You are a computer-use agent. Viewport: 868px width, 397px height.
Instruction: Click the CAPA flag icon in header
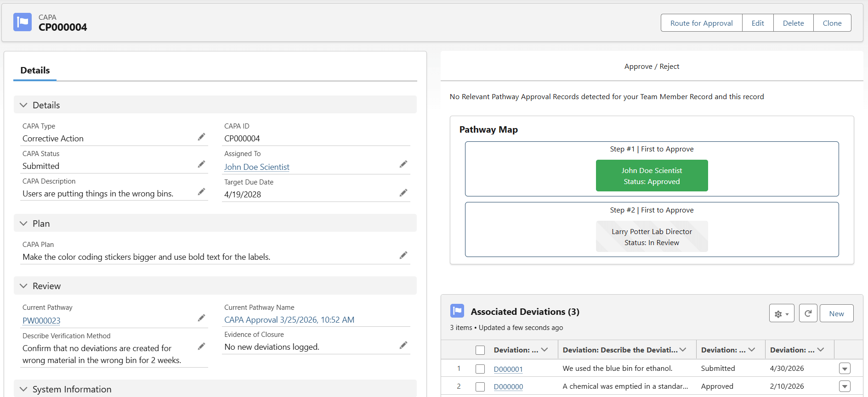[23, 22]
